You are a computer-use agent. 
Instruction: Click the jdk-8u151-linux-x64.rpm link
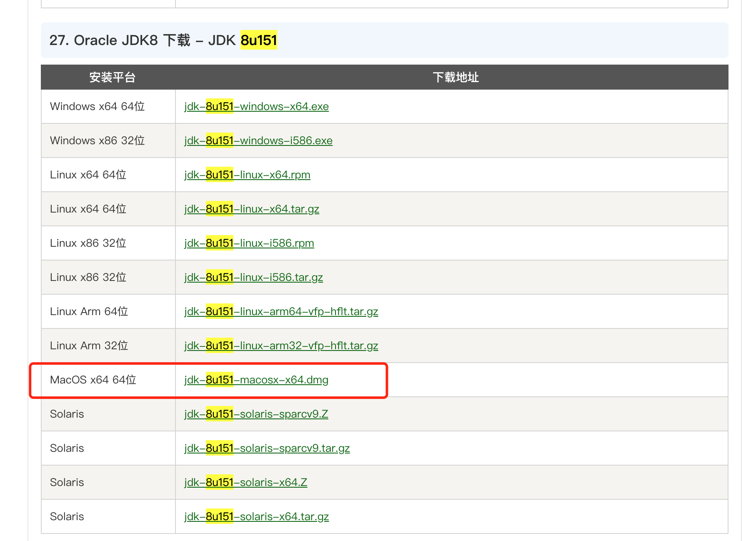(247, 175)
